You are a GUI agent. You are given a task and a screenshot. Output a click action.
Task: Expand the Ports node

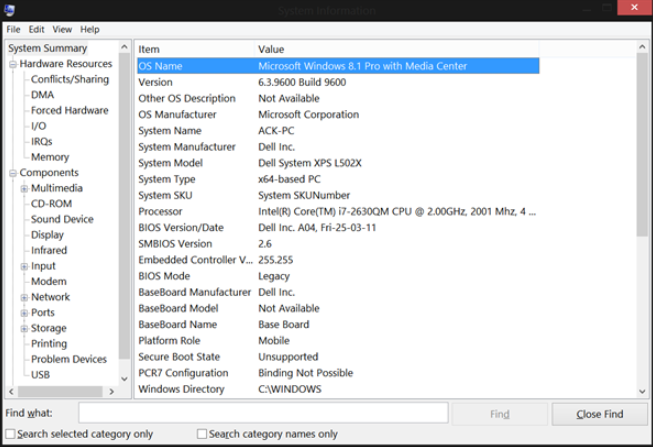coord(25,313)
